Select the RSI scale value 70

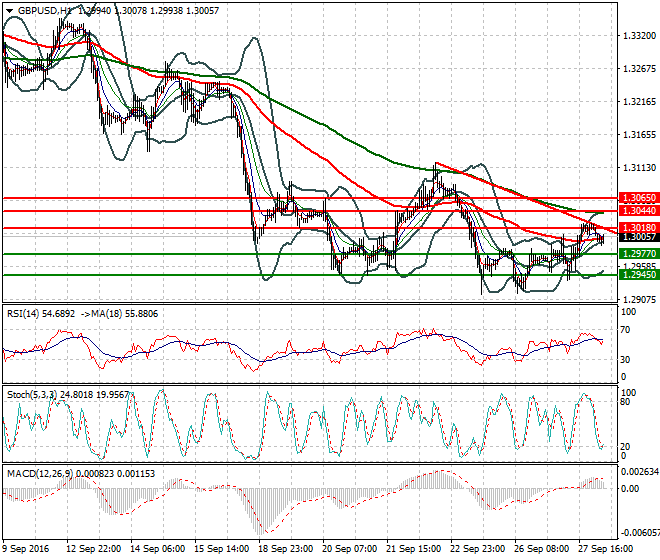pos(626,330)
